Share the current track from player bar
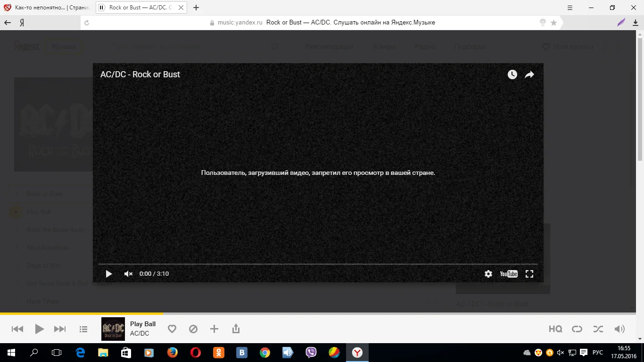Viewport: 644px width, 362px height. click(x=236, y=329)
